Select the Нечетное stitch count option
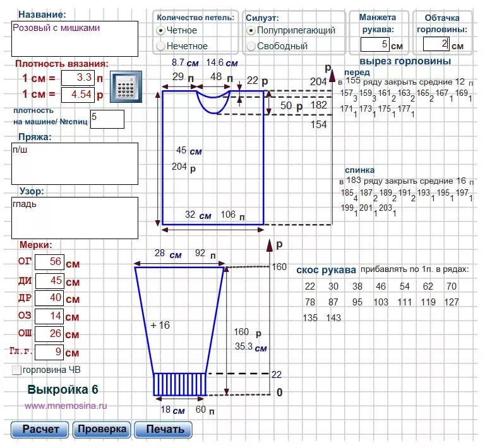The width and height of the screenshot is (485, 448). (160, 46)
